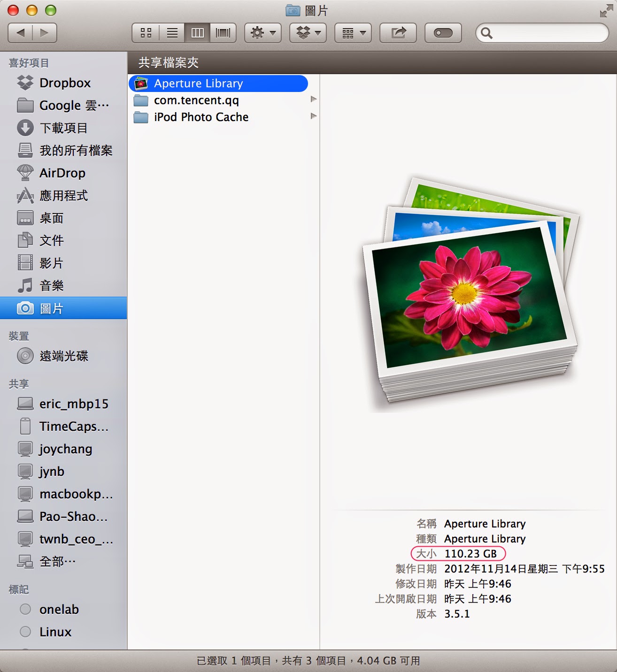Viewport: 617px width, 672px height.
Task: Select the iPod Photo Cache folder
Action: [x=224, y=117]
